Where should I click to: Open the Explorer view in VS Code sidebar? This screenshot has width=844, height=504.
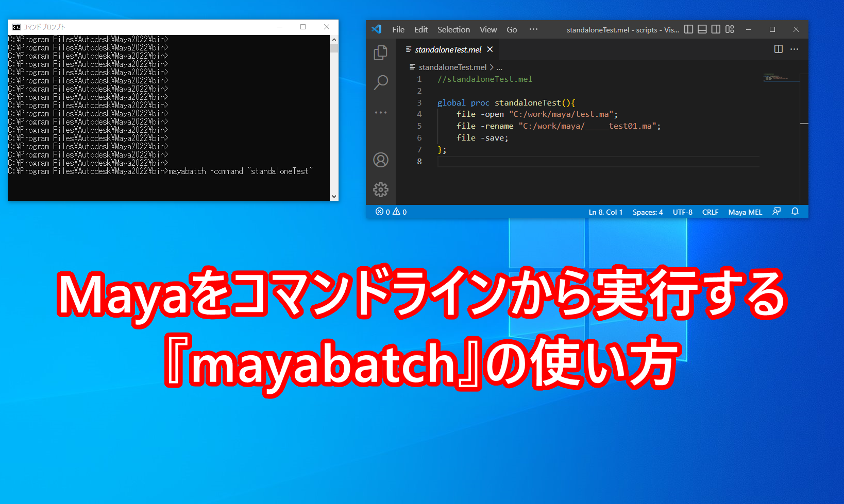click(381, 52)
